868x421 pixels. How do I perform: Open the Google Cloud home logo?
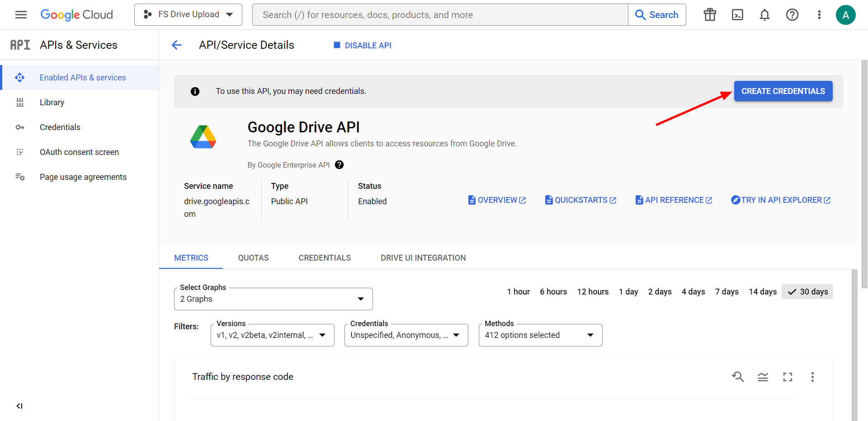[x=77, y=15]
